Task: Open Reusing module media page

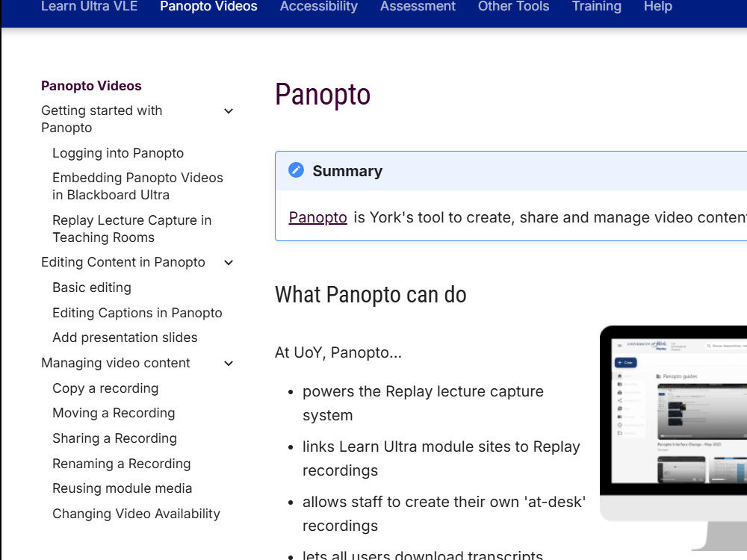Action: tap(122, 488)
